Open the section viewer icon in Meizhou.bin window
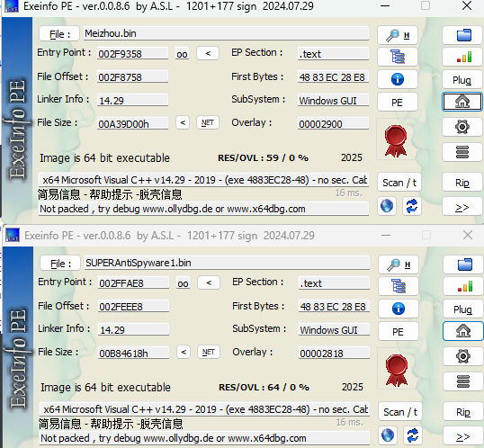 [398, 57]
